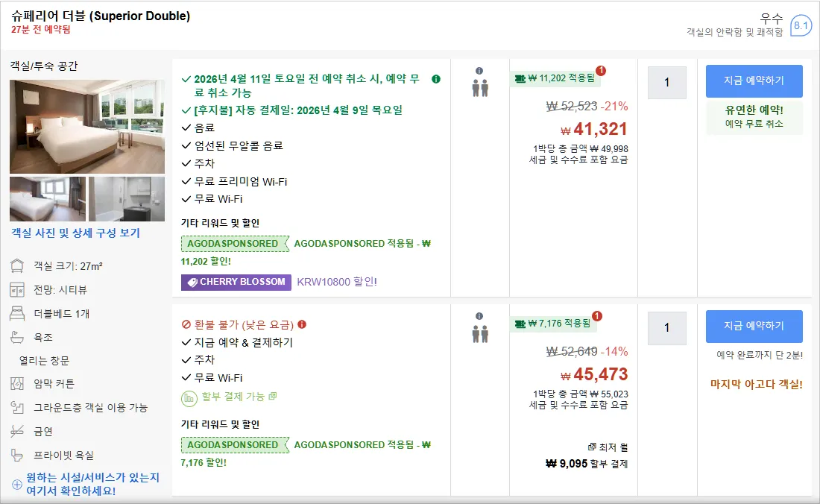The image size is (820, 504).
Task: Click the 8.1 review score badge
Action: pos(801,25)
